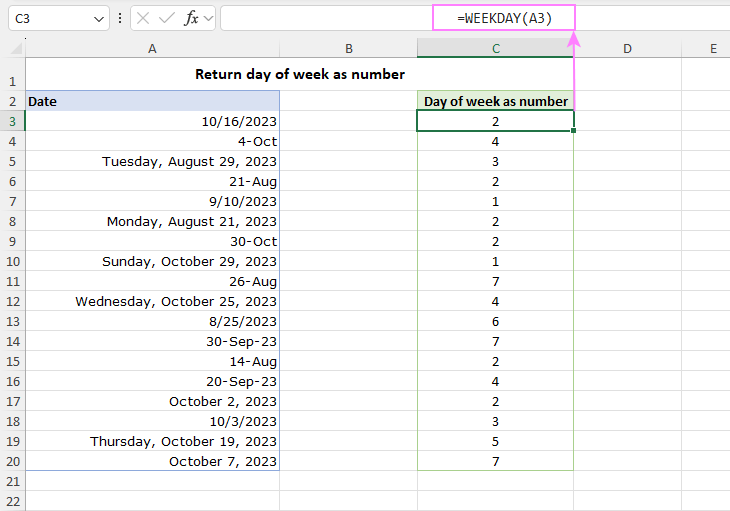Open the Insert Function fx button

click(x=191, y=19)
